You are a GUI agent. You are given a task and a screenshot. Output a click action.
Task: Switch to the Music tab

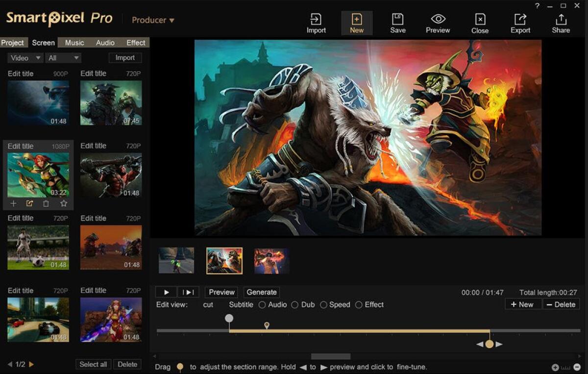click(74, 43)
